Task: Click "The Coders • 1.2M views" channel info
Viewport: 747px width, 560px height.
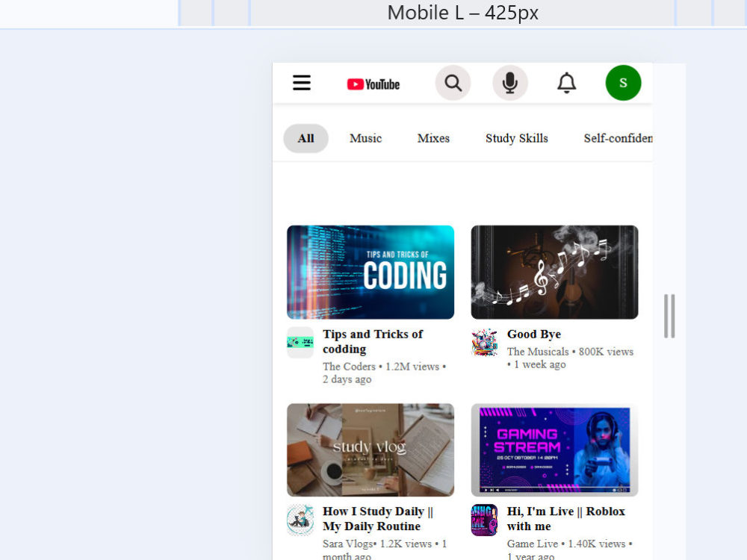Action: pos(384,373)
